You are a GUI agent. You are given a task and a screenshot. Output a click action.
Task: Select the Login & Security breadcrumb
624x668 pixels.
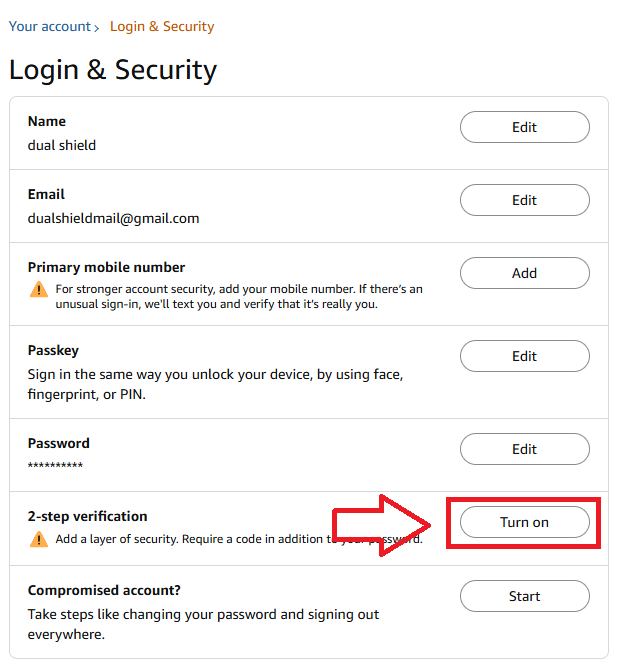click(x=162, y=26)
